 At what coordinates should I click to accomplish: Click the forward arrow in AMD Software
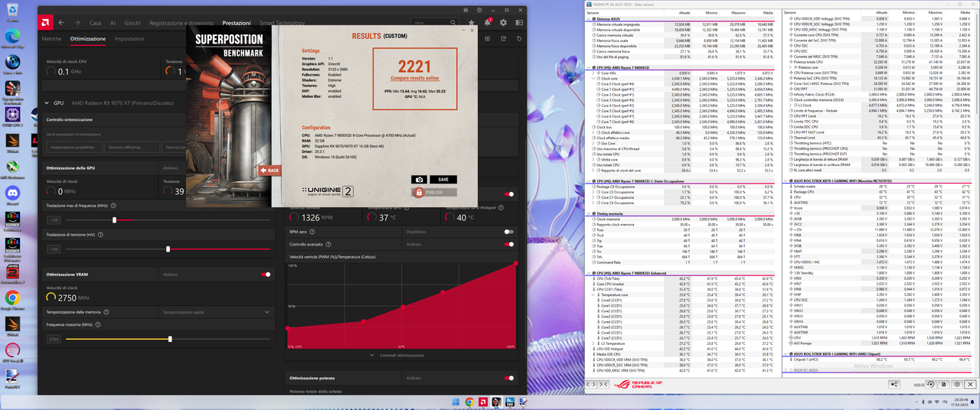tap(77, 23)
